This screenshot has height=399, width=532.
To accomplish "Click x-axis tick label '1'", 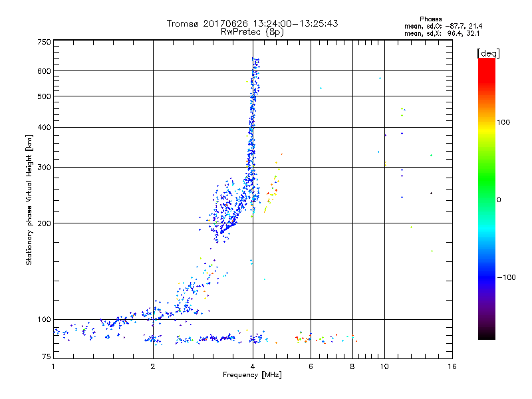I will coord(53,366).
